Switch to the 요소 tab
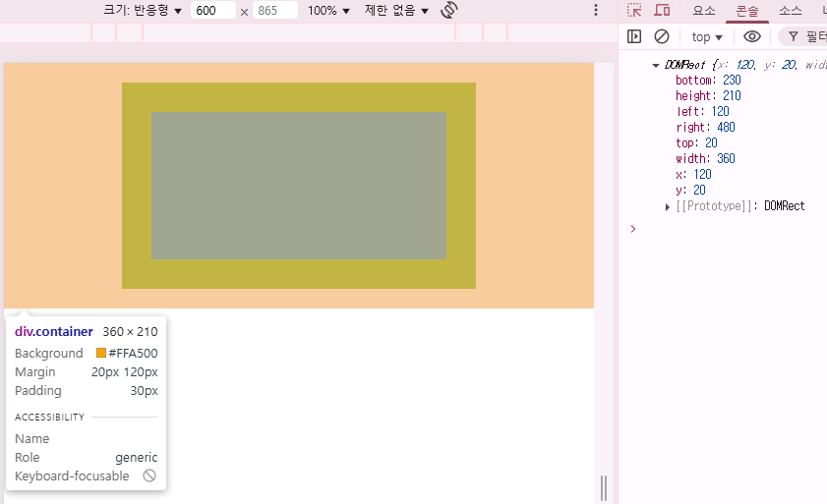This screenshot has height=504, width=827. point(703,11)
